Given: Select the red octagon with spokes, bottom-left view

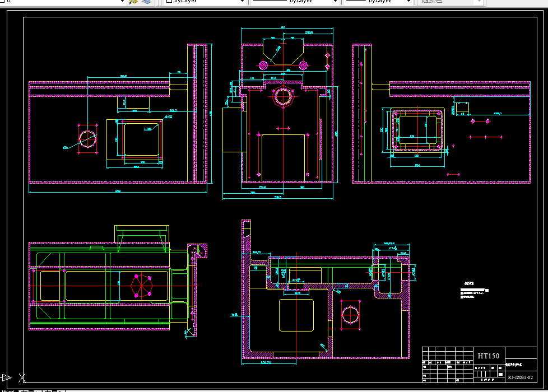Looking at the screenshot, I should point(142,286).
